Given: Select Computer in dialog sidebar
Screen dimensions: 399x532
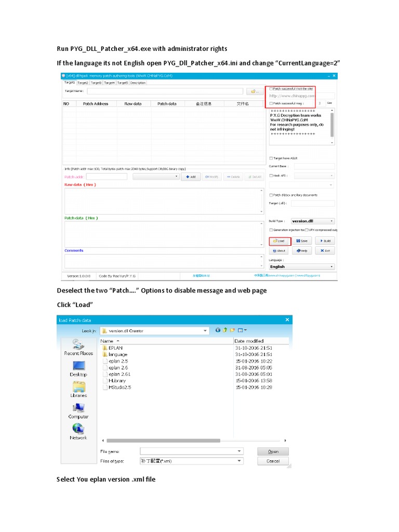Looking at the screenshot, I should (78, 411).
